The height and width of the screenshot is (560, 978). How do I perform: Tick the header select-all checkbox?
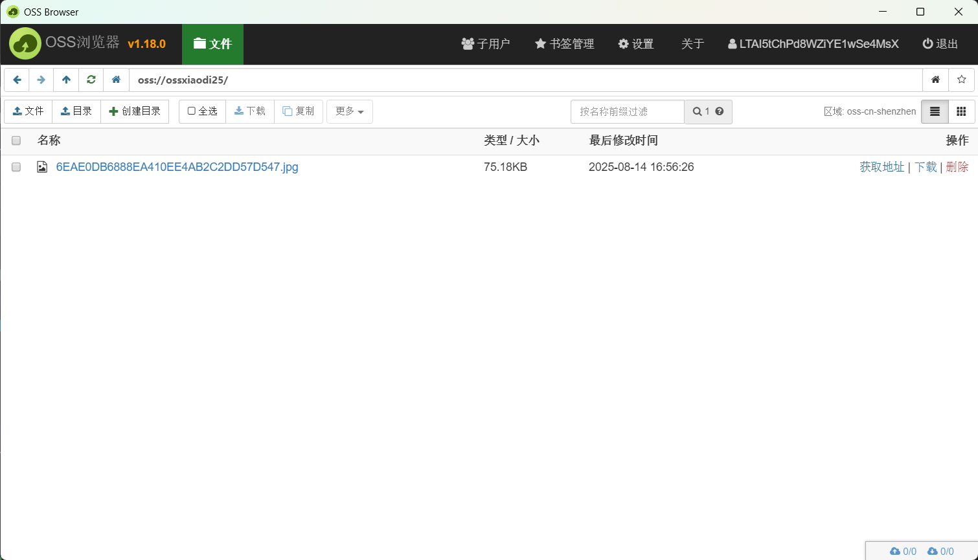16,140
